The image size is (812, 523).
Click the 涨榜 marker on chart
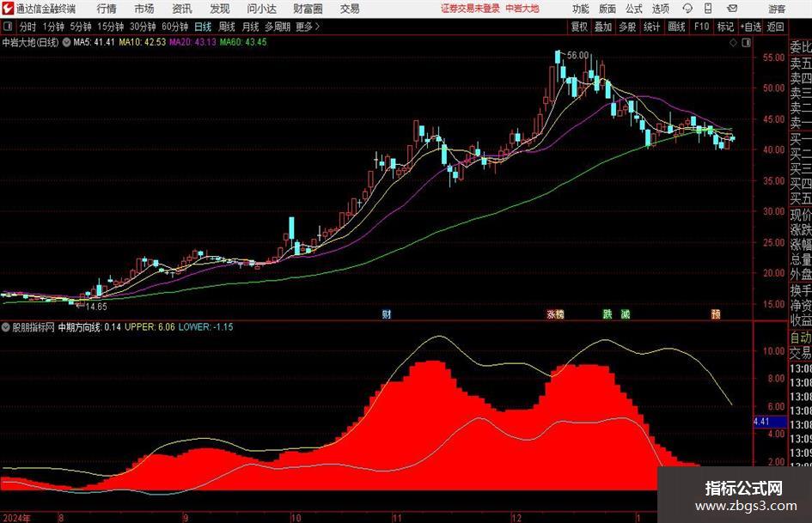click(556, 314)
